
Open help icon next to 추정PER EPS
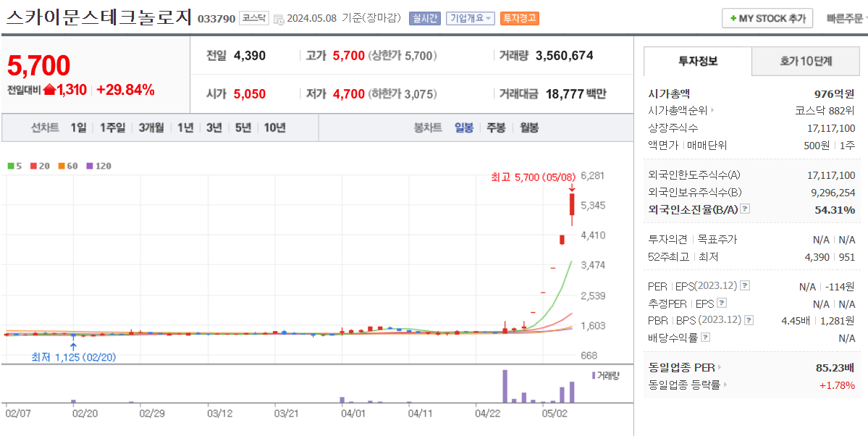722,303
